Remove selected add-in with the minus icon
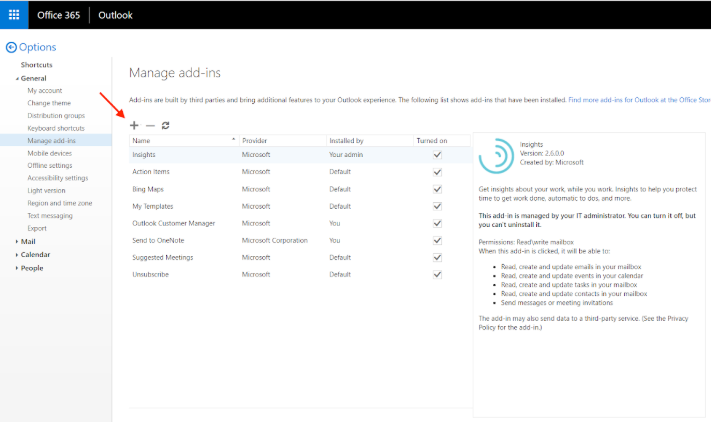 click(150, 126)
